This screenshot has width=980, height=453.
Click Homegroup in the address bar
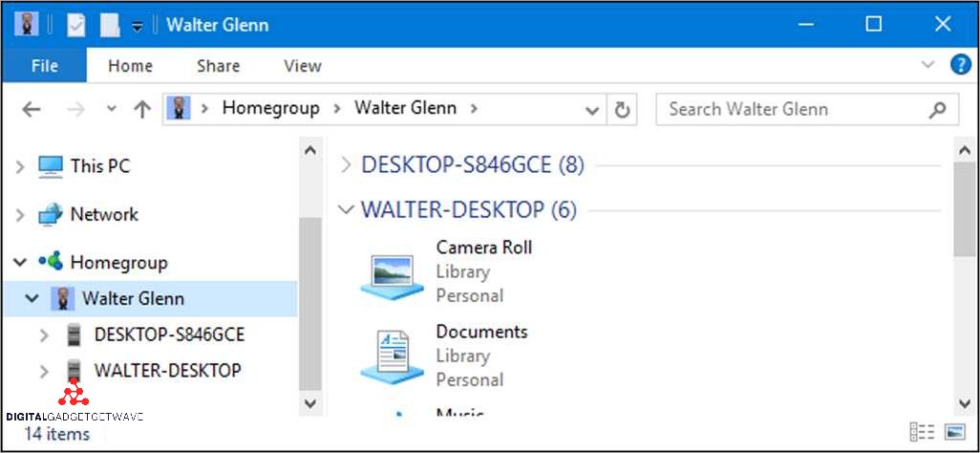tap(270, 108)
